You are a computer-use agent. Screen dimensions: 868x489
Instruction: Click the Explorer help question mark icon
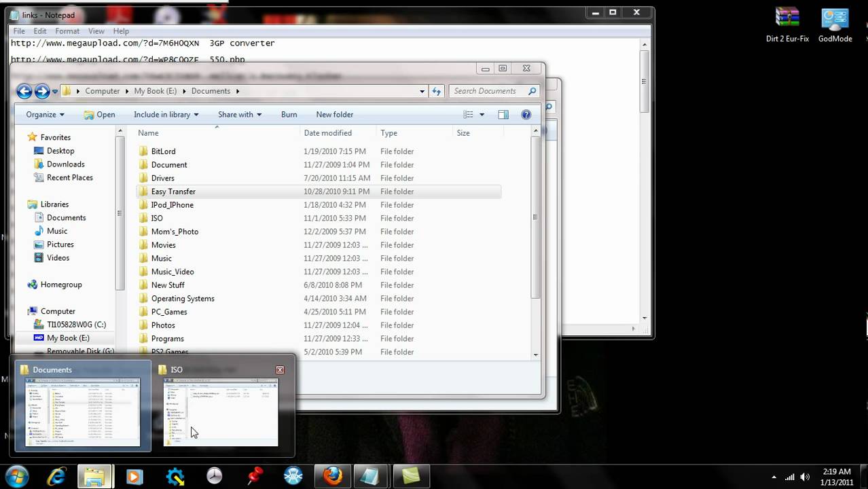tap(526, 115)
